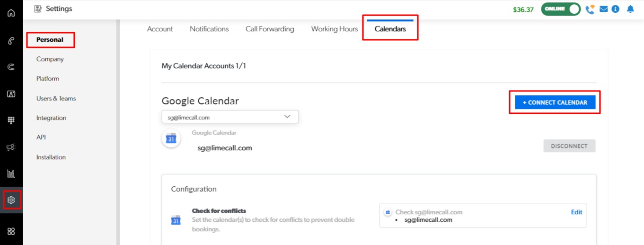Click the settings gear sidebar icon

coord(11,200)
